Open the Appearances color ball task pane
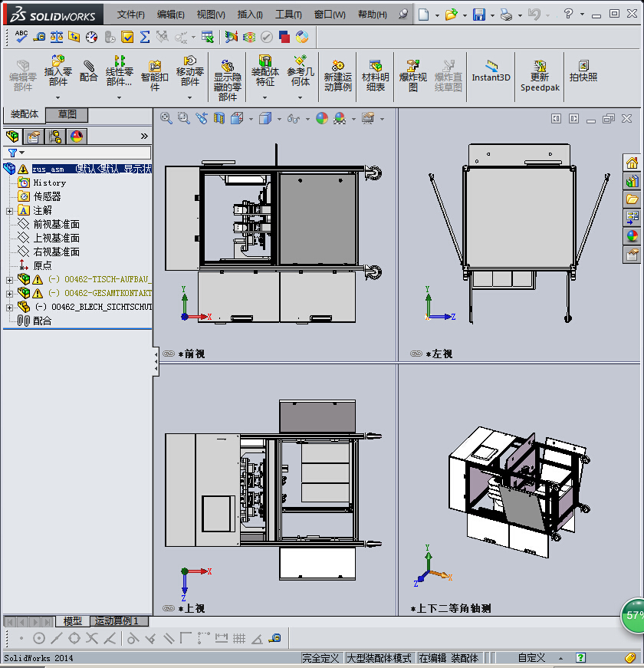Viewport: 644px width, 668px height. [x=632, y=236]
